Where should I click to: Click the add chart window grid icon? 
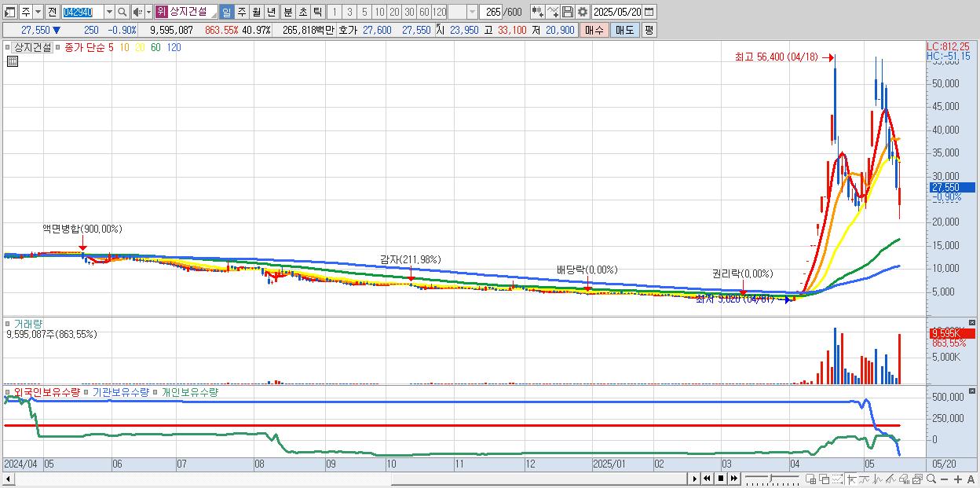[x=811, y=479]
